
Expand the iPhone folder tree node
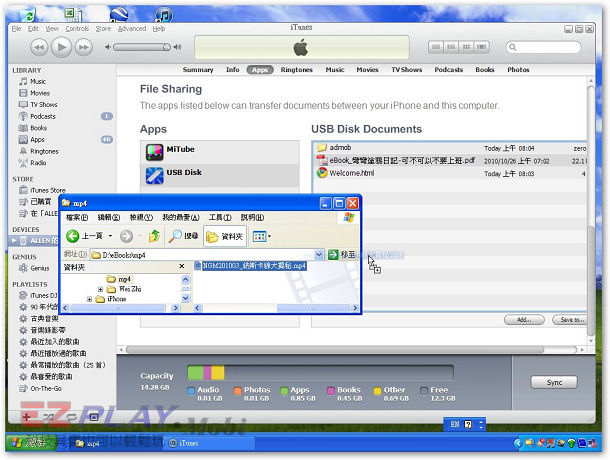(89, 299)
